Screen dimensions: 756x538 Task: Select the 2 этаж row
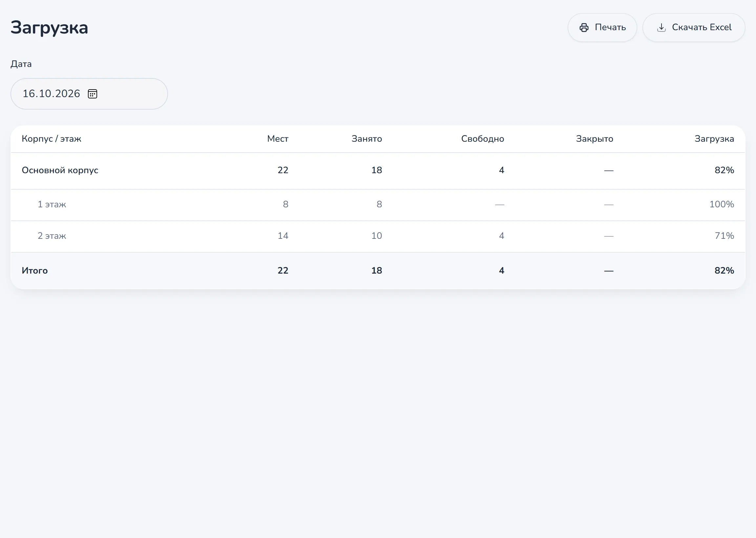click(x=378, y=236)
